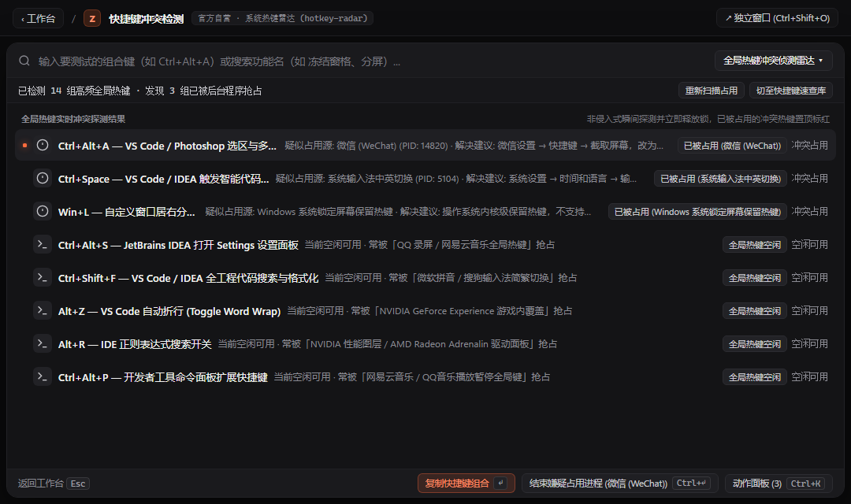Click description mentioning AMD Radeon Adrenalin 驱动面板
Image resolution: width=851 pixels, height=504 pixels.
pos(388,344)
